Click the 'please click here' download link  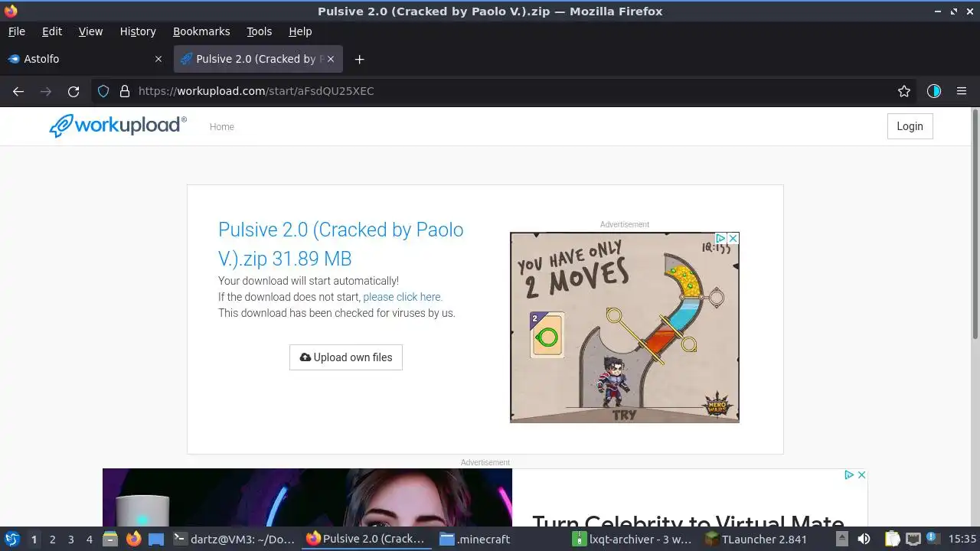pos(403,297)
